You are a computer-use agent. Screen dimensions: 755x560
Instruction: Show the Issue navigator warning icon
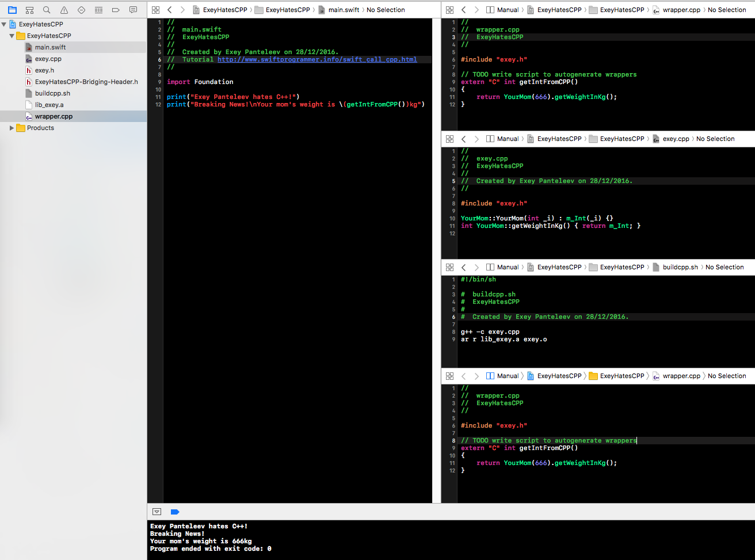[64, 10]
